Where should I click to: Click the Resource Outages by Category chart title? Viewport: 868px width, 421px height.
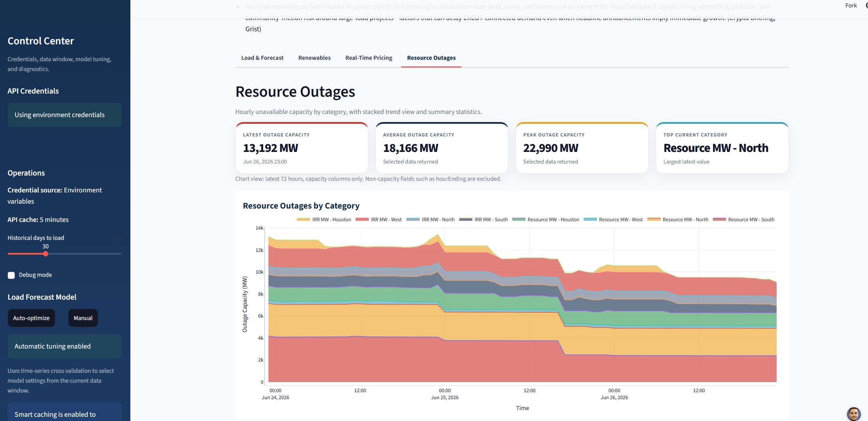(301, 206)
